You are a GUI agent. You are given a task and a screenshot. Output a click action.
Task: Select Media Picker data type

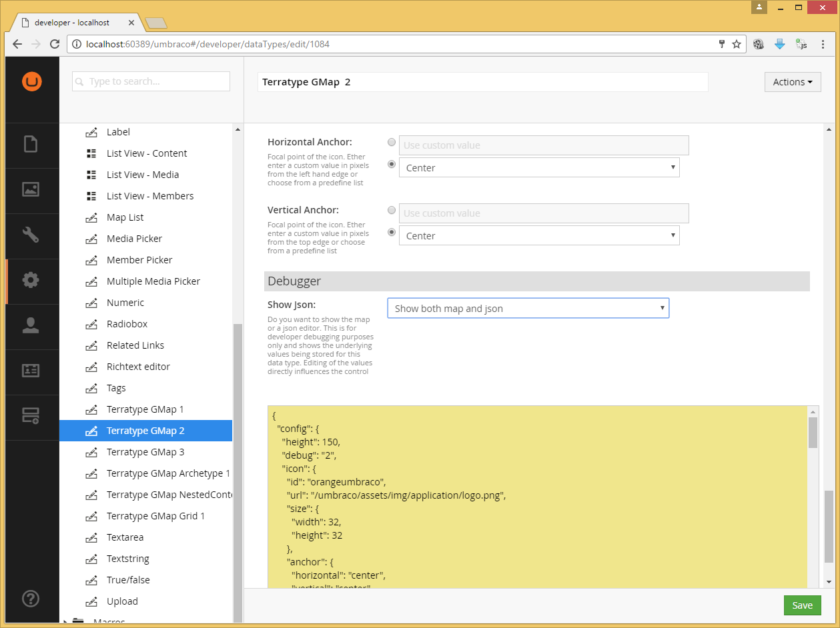tap(134, 239)
